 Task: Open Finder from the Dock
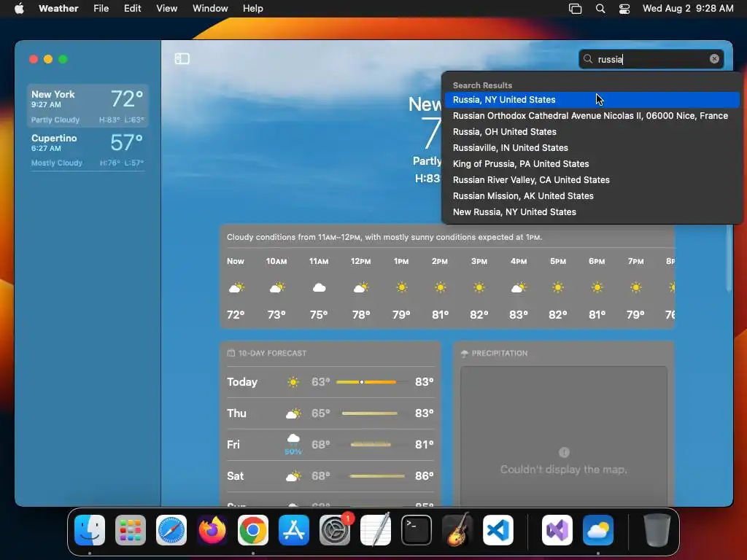[90, 530]
